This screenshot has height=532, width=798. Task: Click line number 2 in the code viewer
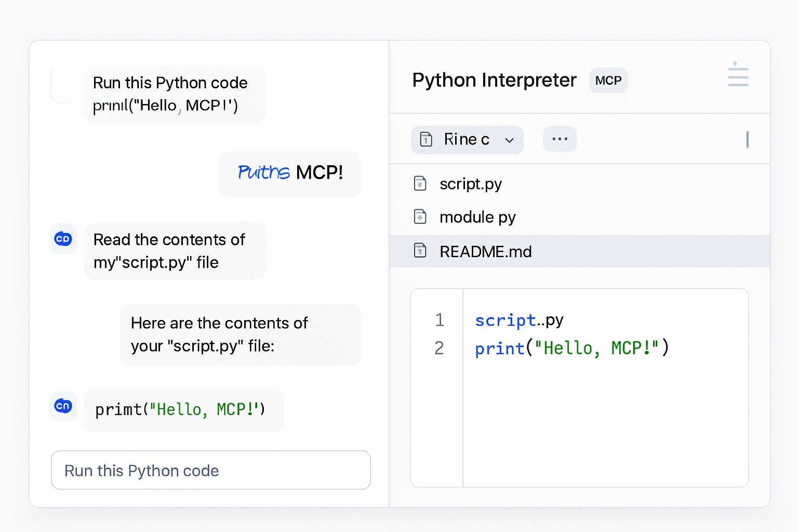440,348
